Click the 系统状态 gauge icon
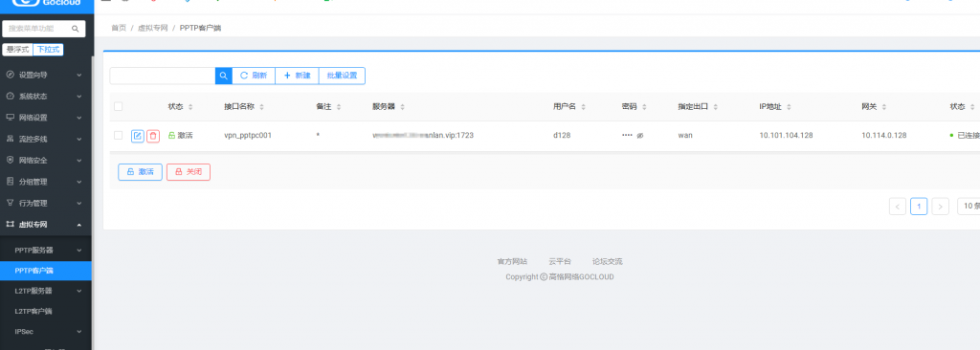Viewport: 980px width, 350px height. (10, 97)
